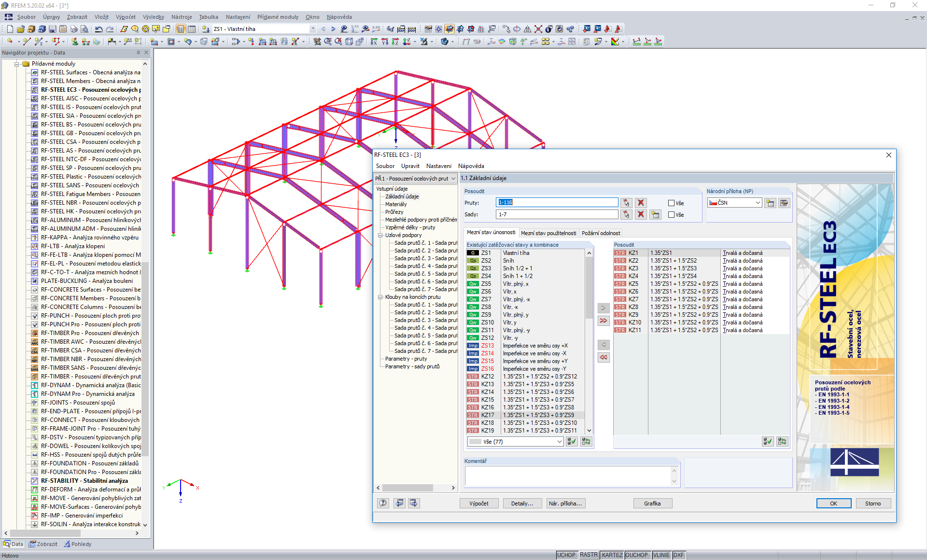Click the Výpočet button
Screen dimensions: 927x560
click(x=478, y=504)
